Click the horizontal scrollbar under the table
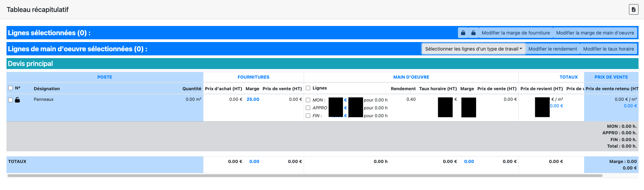 [304, 176]
